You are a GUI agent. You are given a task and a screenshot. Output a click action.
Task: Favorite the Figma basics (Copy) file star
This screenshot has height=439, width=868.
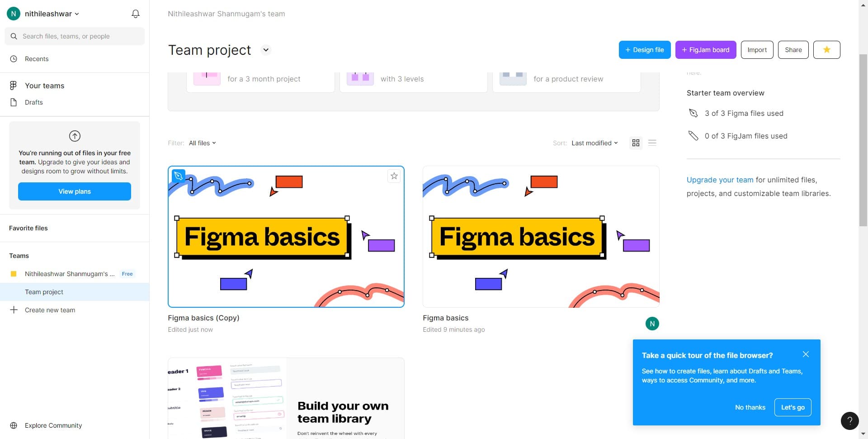[x=394, y=176]
